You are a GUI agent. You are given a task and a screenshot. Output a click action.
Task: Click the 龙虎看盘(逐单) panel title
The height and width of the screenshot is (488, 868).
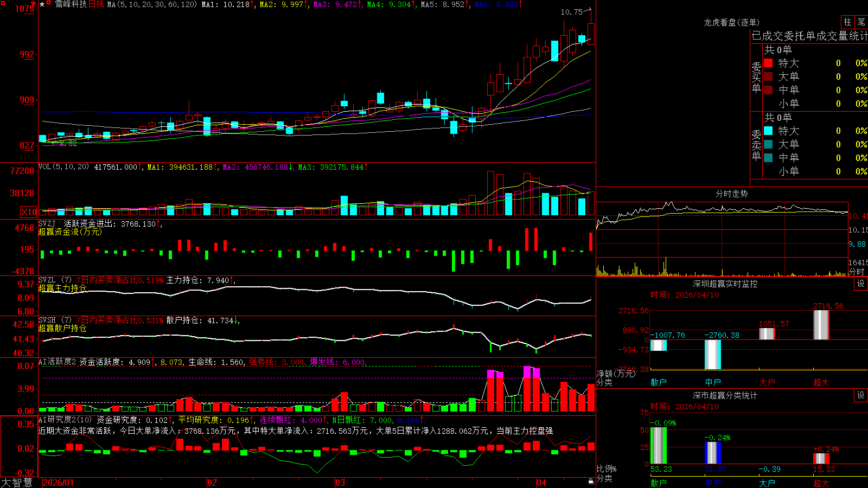point(731,22)
